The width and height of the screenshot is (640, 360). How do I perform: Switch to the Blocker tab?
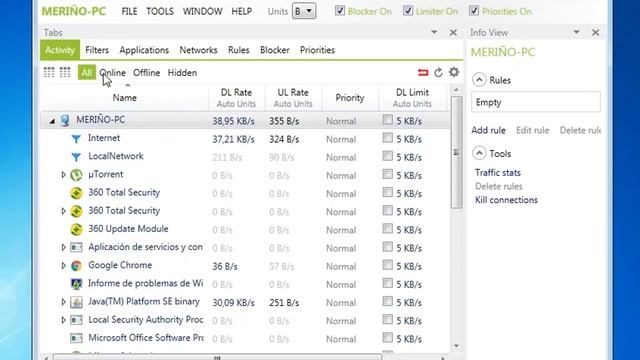point(275,50)
